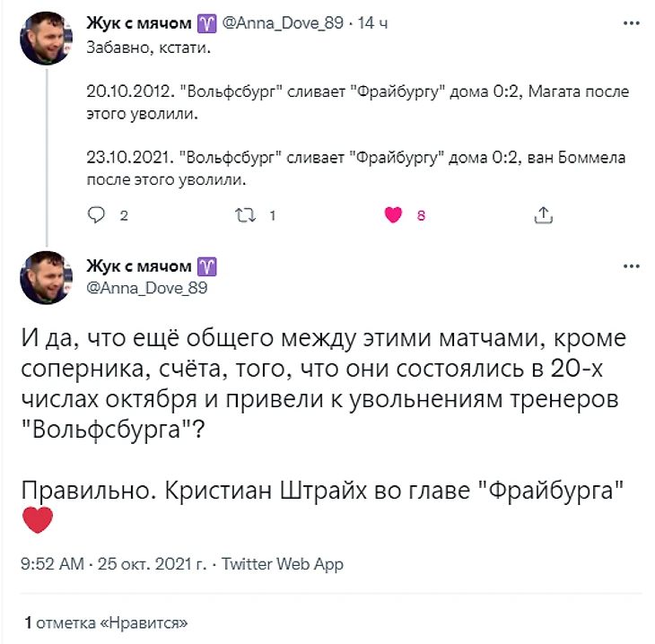Viewport: 655px width, 644px height.
Task: Open the "14 ч" timestamp link
Action: tap(372, 25)
